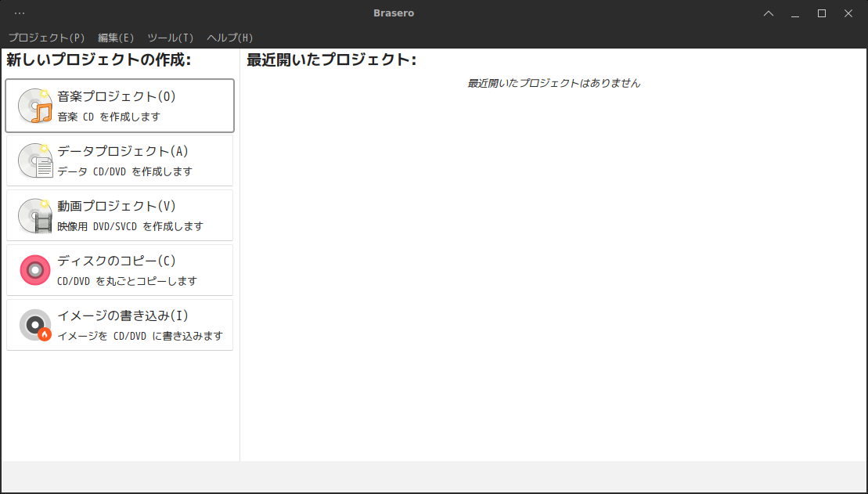Screen dimensions: 868x494
Task: Click the Brasero title bar text
Action: [x=394, y=13]
